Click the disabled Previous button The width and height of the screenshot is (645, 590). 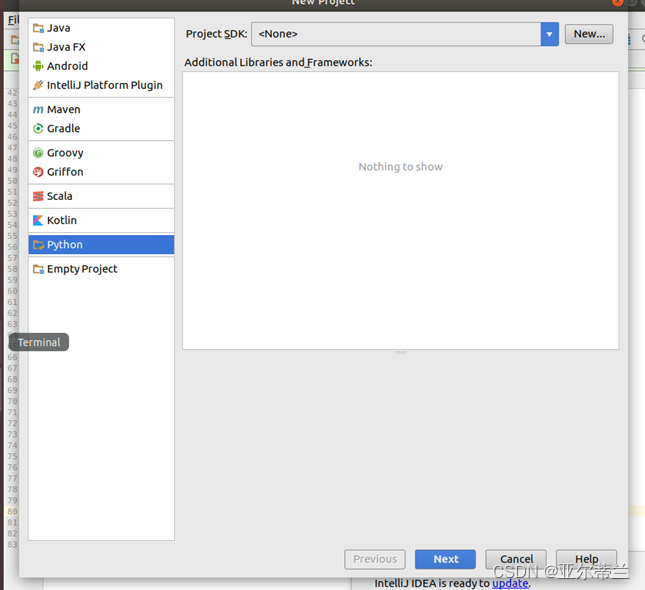click(x=375, y=559)
